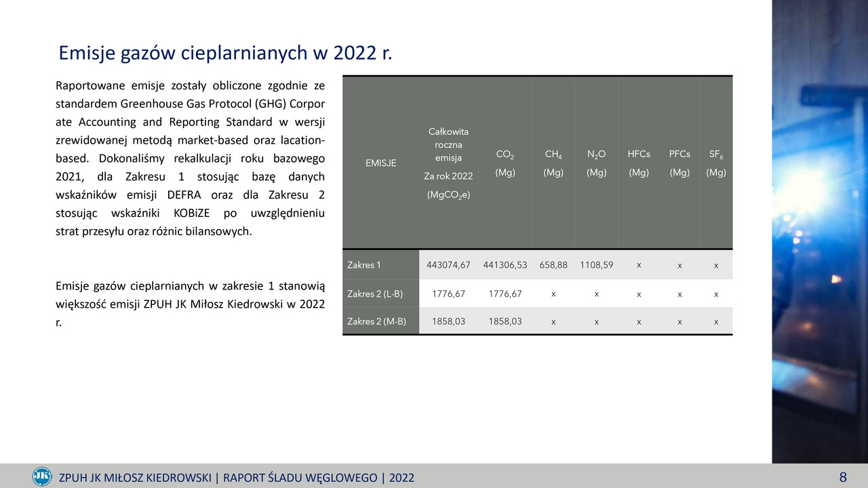Image resolution: width=868 pixels, height=488 pixels.
Task: Click total emission 1858,03 in Zakres 2 (M-B)
Action: (448, 321)
